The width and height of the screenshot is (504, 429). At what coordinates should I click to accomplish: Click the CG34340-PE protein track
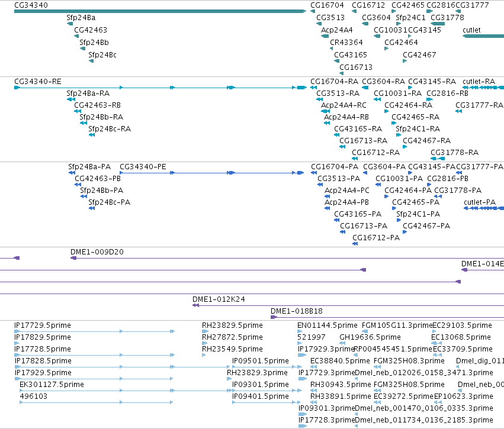coord(212,173)
